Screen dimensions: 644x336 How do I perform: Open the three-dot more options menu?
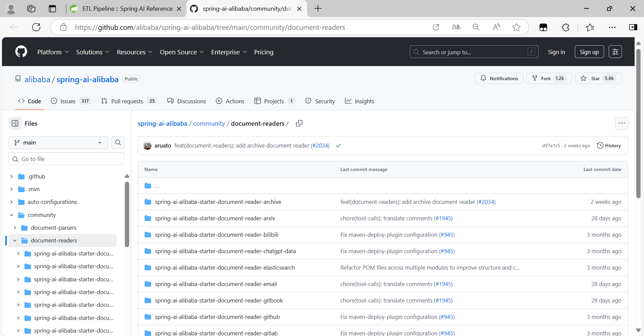(622, 123)
